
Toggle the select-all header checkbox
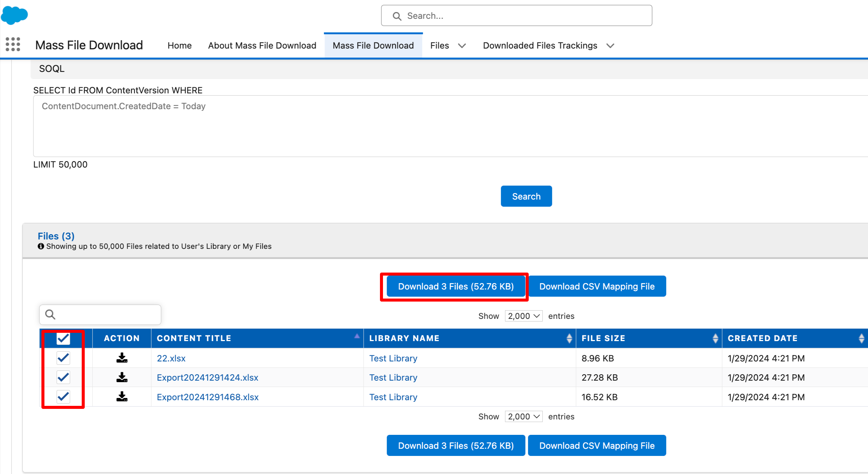click(63, 338)
